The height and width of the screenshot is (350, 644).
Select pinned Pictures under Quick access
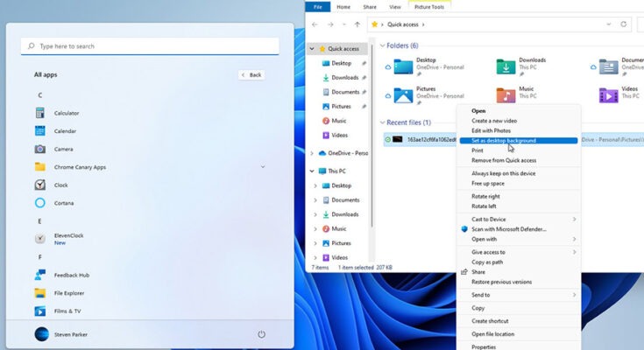pos(341,106)
